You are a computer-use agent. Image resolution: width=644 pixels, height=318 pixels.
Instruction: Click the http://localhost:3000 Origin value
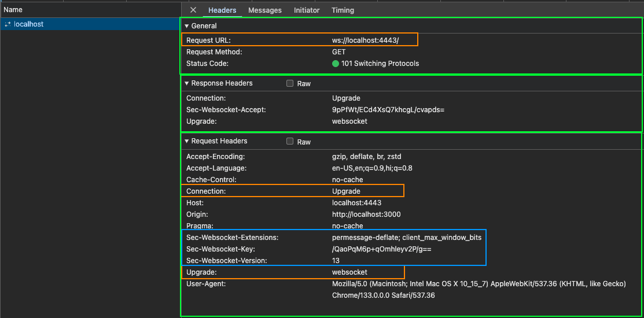click(366, 215)
